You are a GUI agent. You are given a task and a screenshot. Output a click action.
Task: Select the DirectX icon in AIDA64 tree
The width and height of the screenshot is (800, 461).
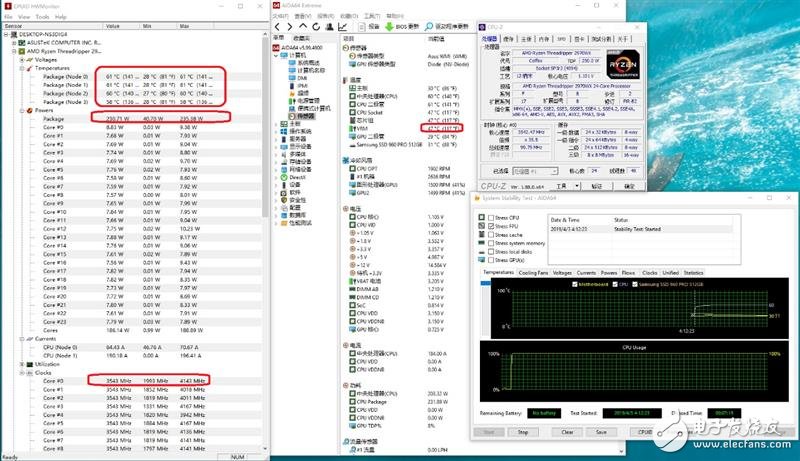point(284,177)
